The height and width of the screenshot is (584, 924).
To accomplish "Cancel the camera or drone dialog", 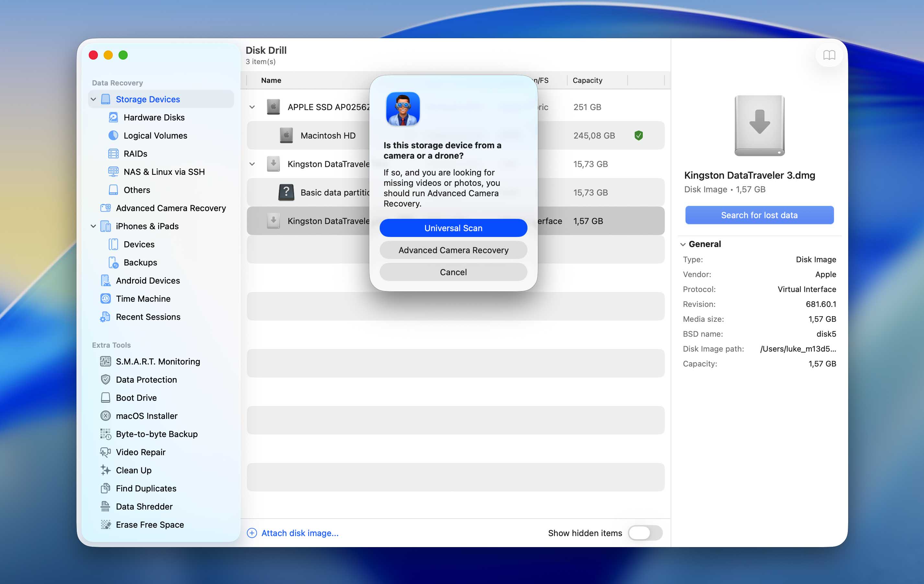I will point(453,272).
